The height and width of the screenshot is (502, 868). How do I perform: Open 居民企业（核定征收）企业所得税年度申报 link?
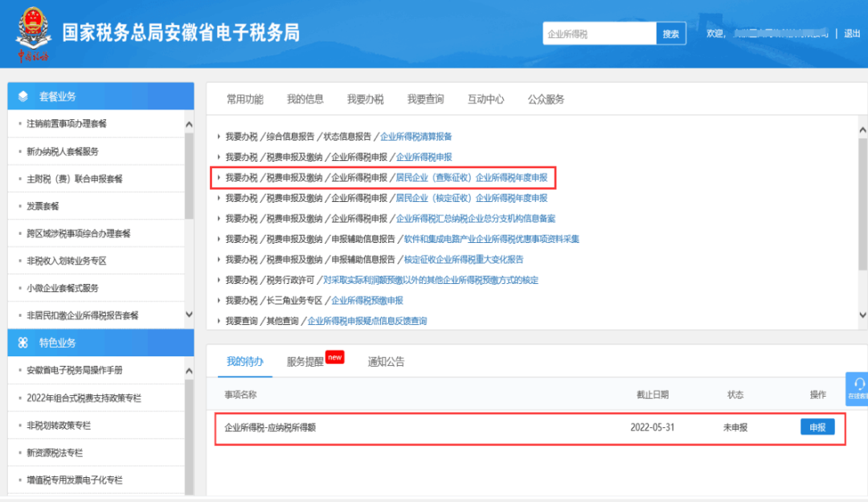pos(472,198)
